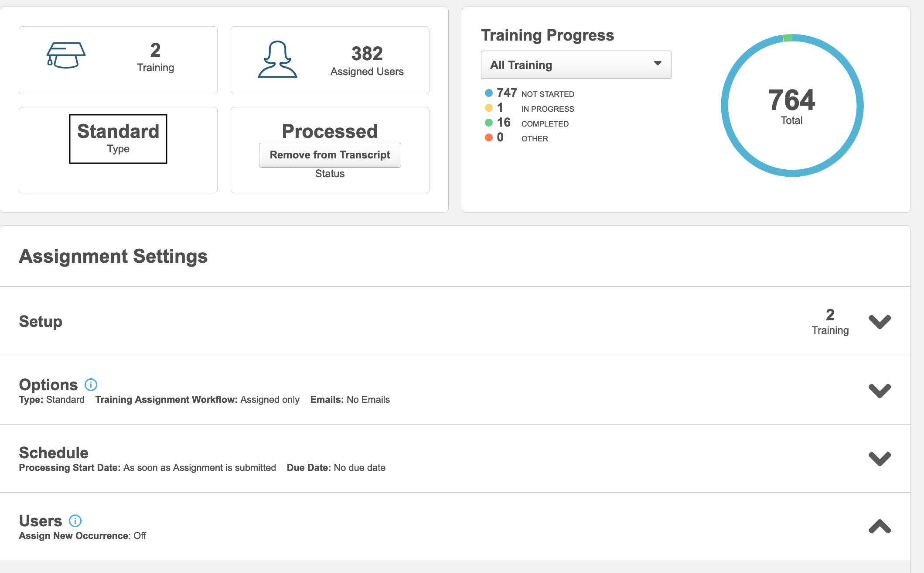Expand the Setup section

coord(880,322)
